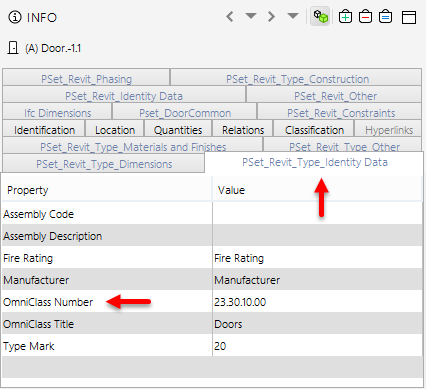Open the Quantities tab
Image resolution: width=426 pixels, height=389 pixels.
[178, 128]
